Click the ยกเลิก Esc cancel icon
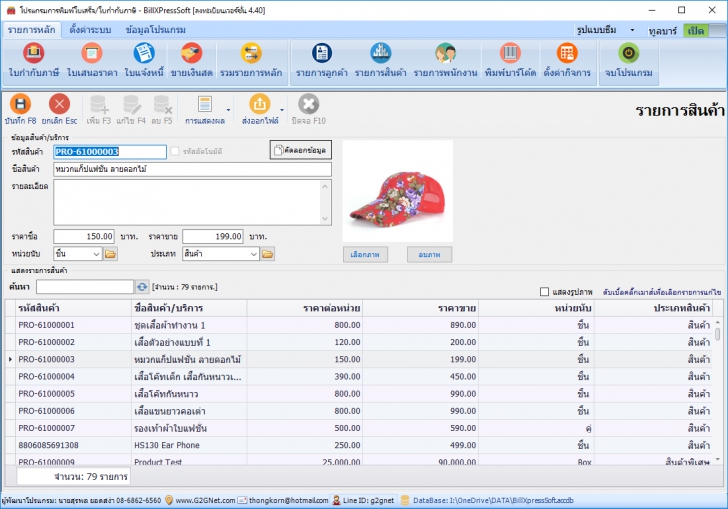The image size is (728, 509). tap(60, 104)
